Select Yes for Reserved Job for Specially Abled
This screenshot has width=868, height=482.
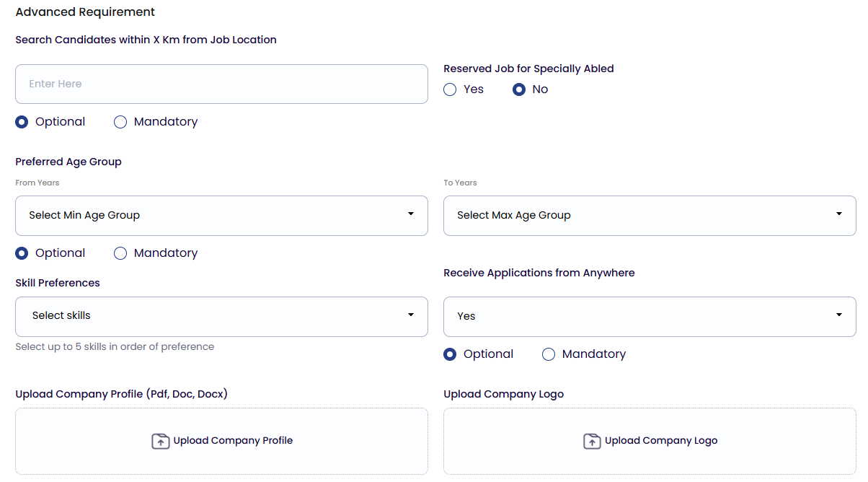pyautogui.click(x=451, y=89)
